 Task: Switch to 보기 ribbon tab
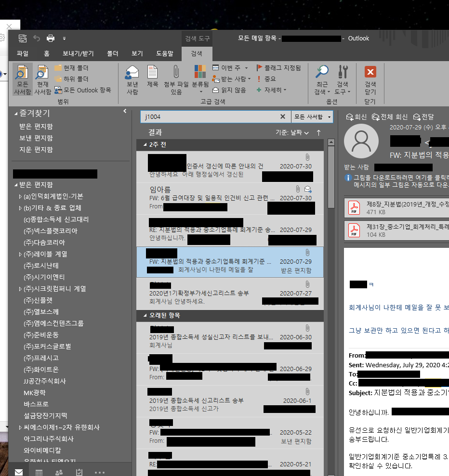[137, 53]
